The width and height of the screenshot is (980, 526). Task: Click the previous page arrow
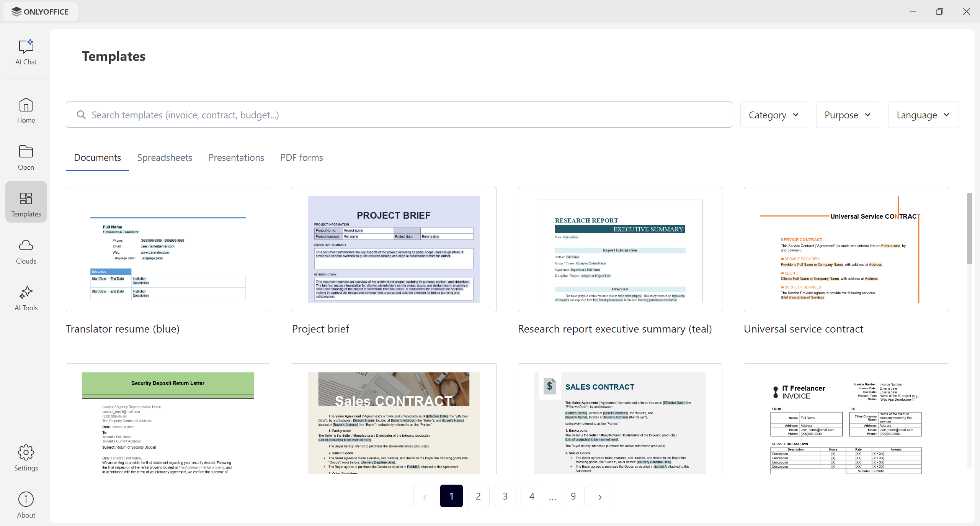pos(425,496)
